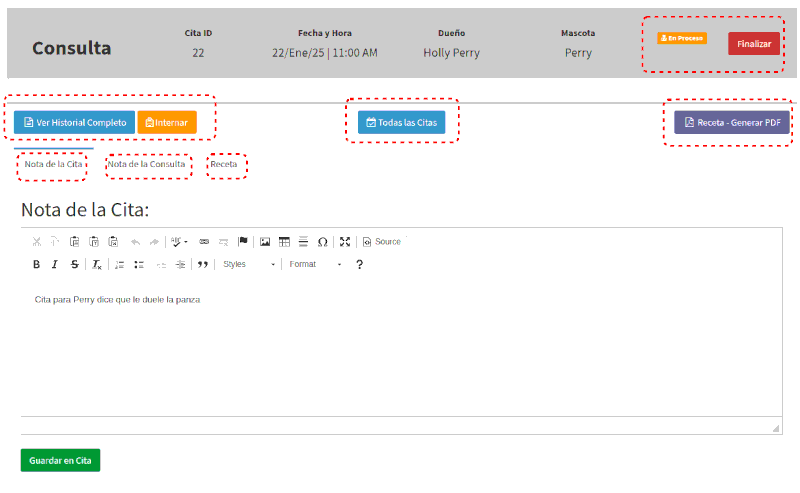Viewport: 800px width, 493px height.
Task: Open the Styles dropdown
Action: point(248,265)
